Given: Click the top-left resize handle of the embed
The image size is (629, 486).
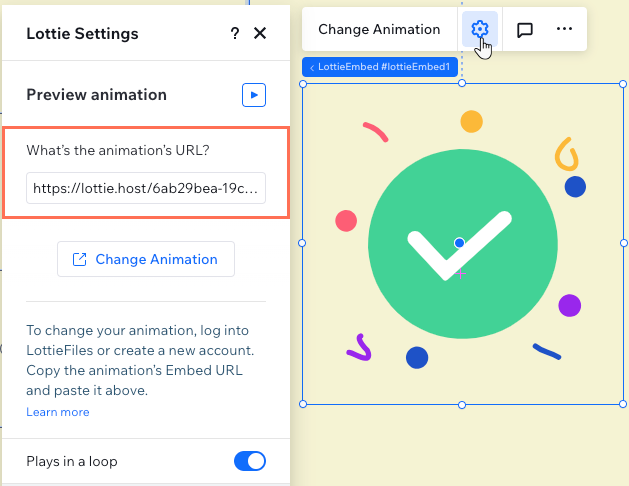Looking at the screenshot, I should (303, 84).
